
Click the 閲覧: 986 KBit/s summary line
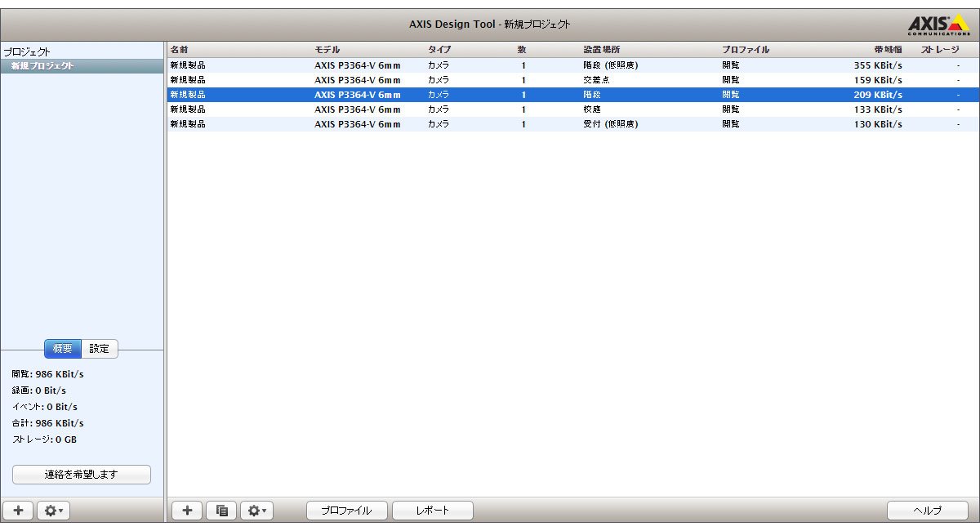(x=47, y=374)
